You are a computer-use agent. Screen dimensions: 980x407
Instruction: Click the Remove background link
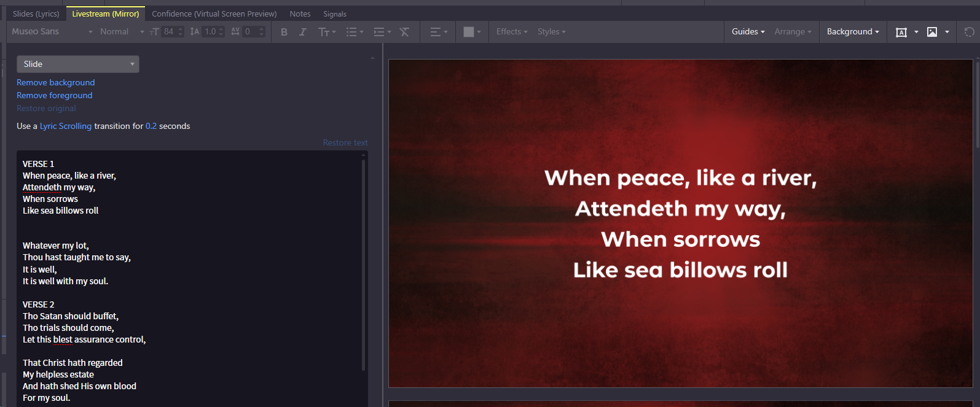point(55,82)
